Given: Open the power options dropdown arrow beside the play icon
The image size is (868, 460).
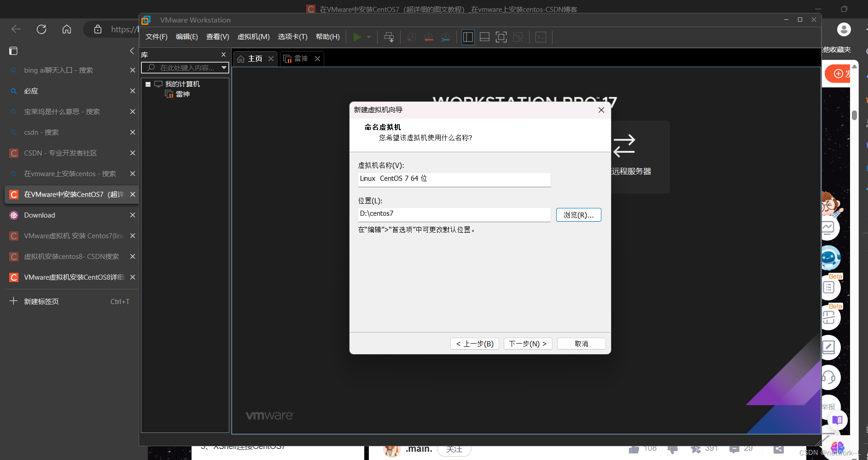Looking at the screenshot, I should [x=369, y=37].
